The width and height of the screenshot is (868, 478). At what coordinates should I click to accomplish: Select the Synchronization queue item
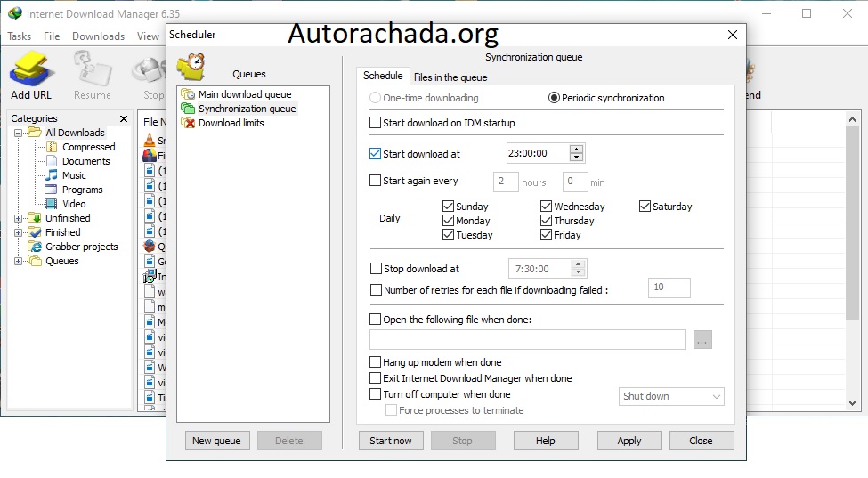[247, 109]
